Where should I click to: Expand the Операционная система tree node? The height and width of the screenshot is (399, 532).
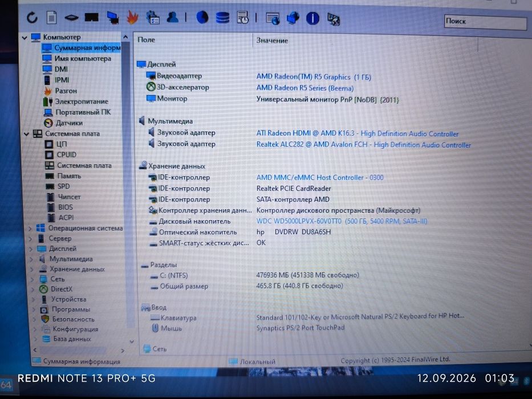click(30, 229)
